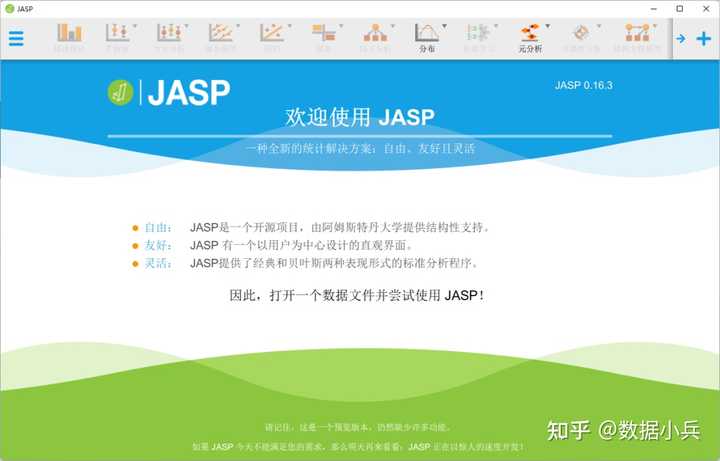Close the JASP window

(706, 9)
